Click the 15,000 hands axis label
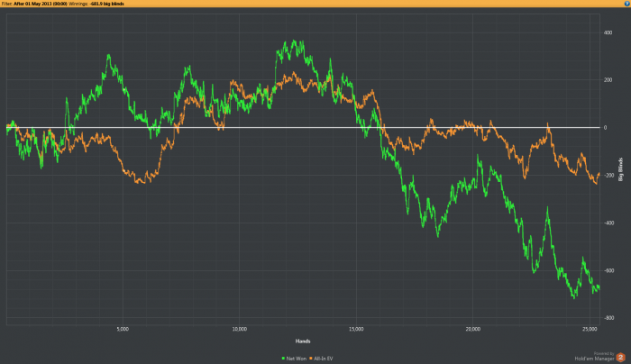This screenshot has width=631, height=364. pyautogui.click(x=356, y=329)
